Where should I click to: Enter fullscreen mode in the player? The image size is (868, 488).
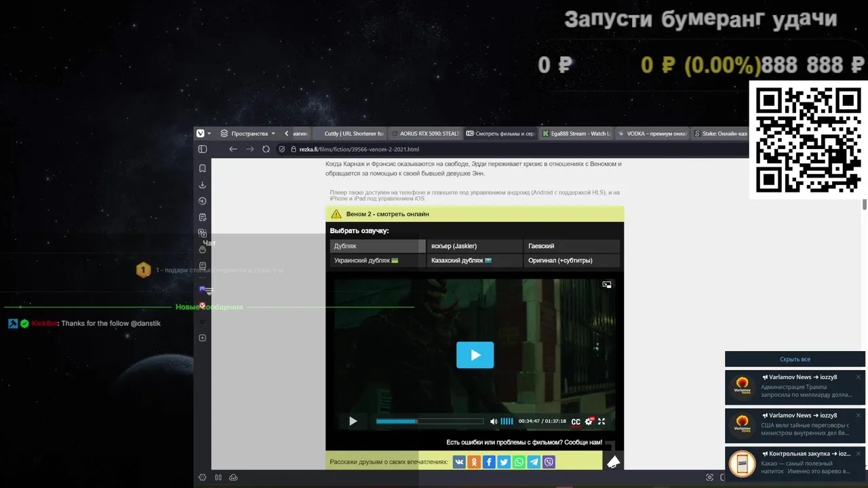[x=601, y=422]
